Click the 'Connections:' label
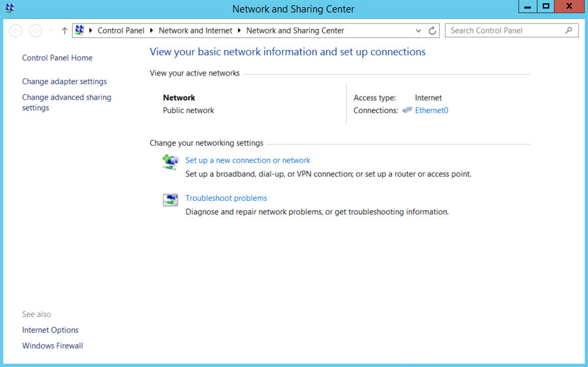This screenshot has height=367, width=588. pyautogui.click(x=375, y=110)
